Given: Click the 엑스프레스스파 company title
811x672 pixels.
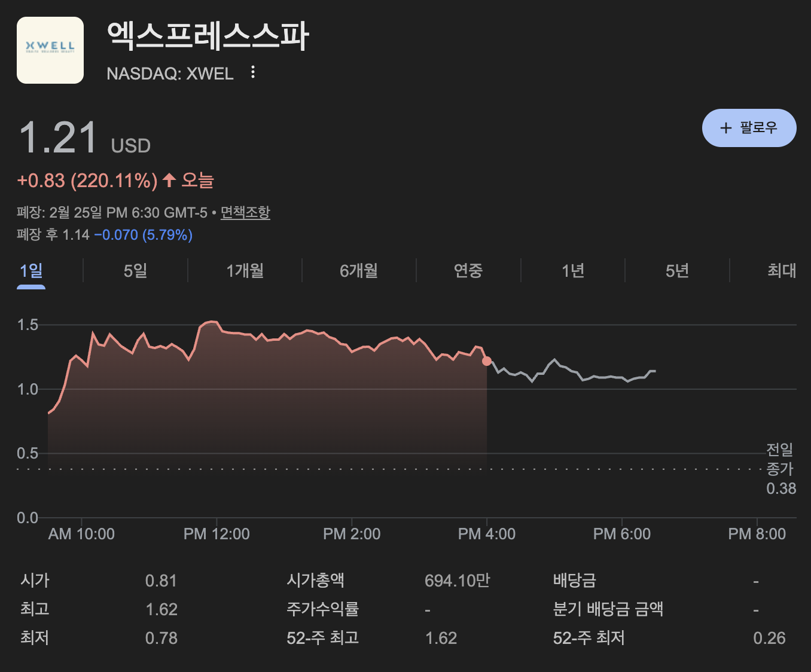Looking at the screenshot, I should tap(208, 36).
